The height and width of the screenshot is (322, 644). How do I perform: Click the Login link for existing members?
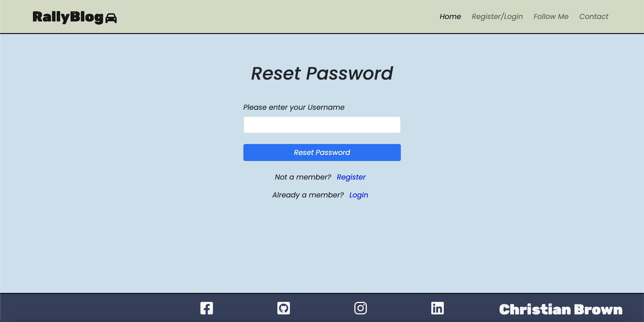358,195
